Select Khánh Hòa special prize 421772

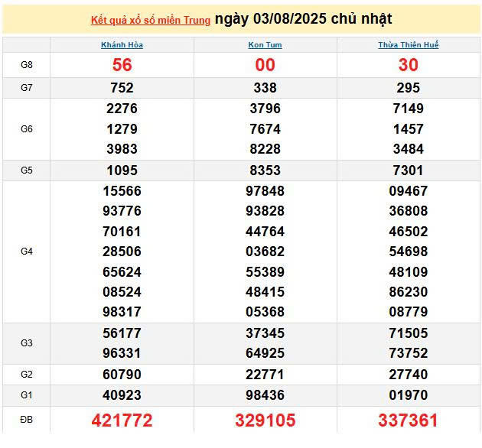click(x=122, y=420)
